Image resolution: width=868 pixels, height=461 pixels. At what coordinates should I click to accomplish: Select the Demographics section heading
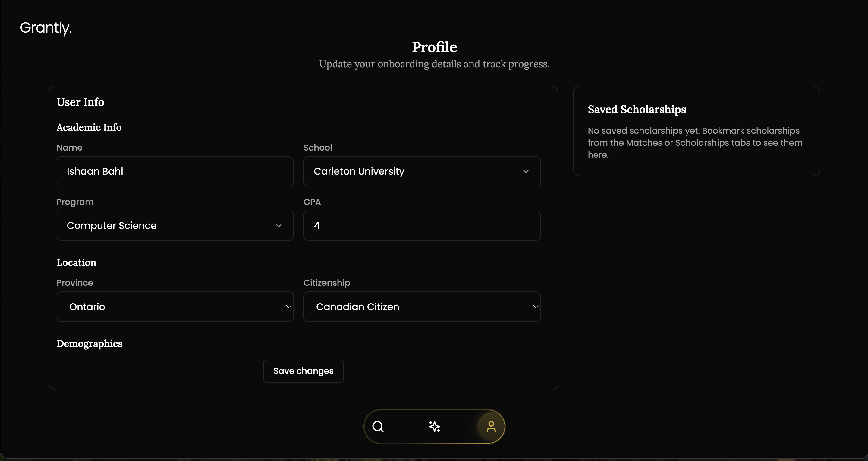click(x=89, y=344)
